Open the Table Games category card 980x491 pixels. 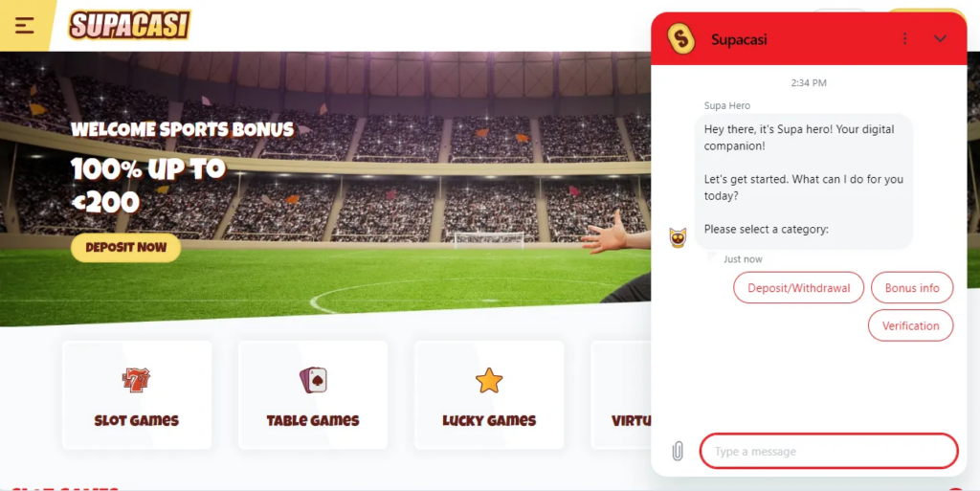coord(313,394)
